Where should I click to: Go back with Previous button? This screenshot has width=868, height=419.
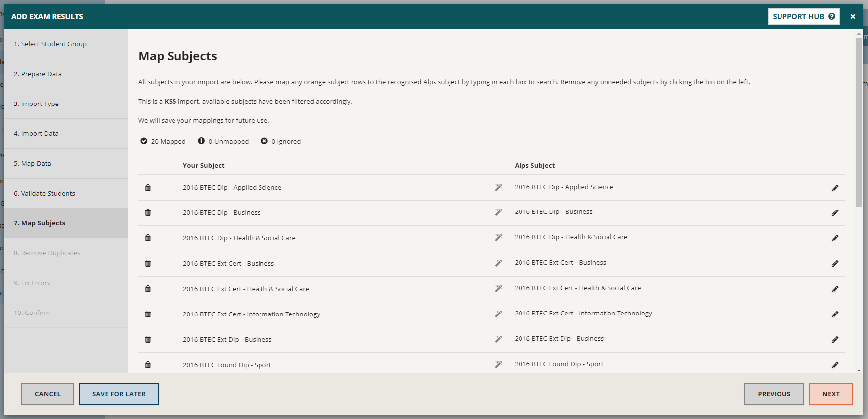[x=774, y=394]
